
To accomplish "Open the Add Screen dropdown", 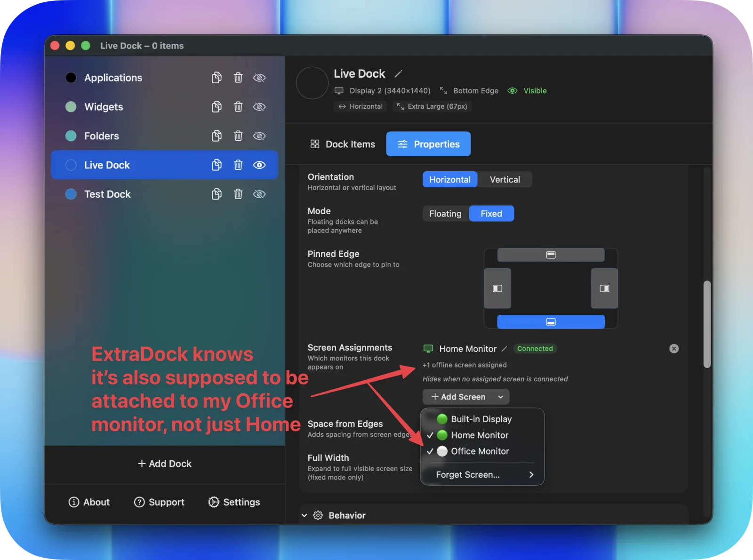I will tap(466, 397).
